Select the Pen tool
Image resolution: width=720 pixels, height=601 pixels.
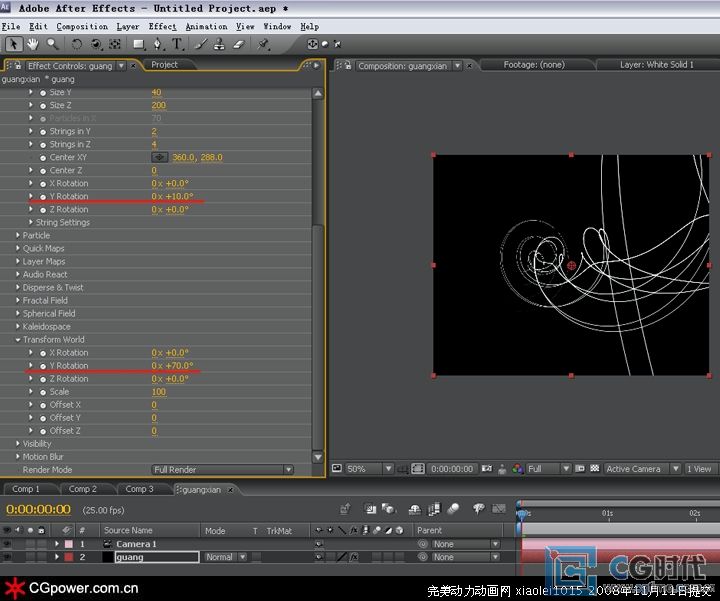pyautogui.click(x=158, y=44)
